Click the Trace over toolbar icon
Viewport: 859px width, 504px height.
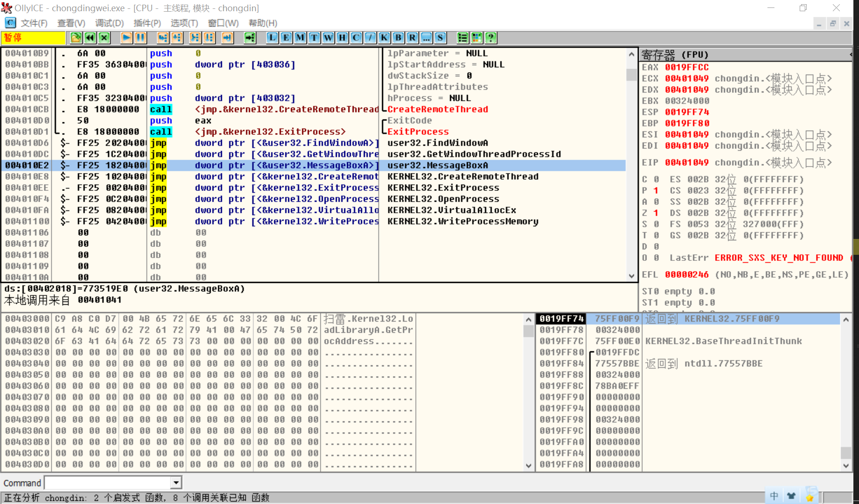pos(209,38)
